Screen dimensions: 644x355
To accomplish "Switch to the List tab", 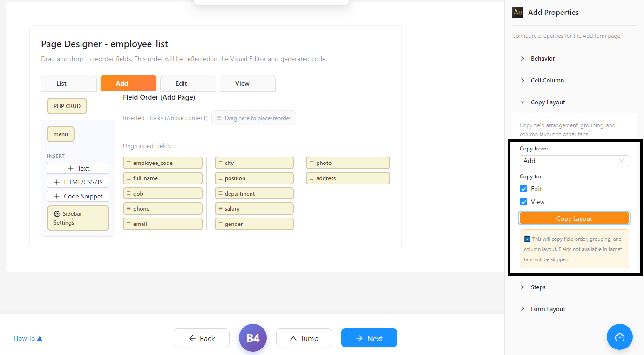I will (69, 83).
